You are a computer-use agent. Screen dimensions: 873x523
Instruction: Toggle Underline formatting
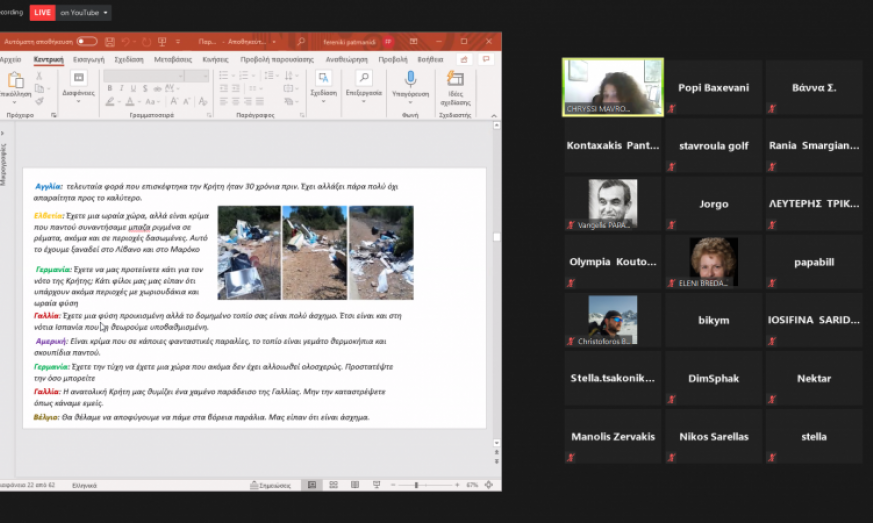point(133,89)
